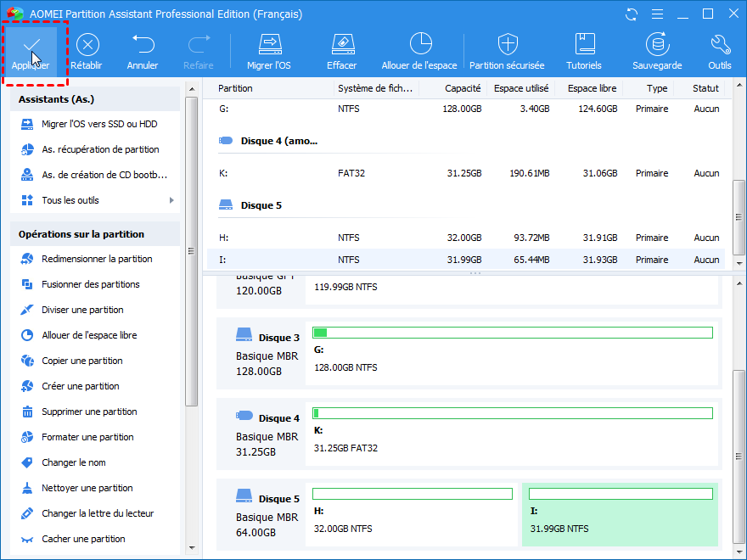Click the Appliquer checkmark icon
This screenshot has width=747, height=560.
[31, 45]
